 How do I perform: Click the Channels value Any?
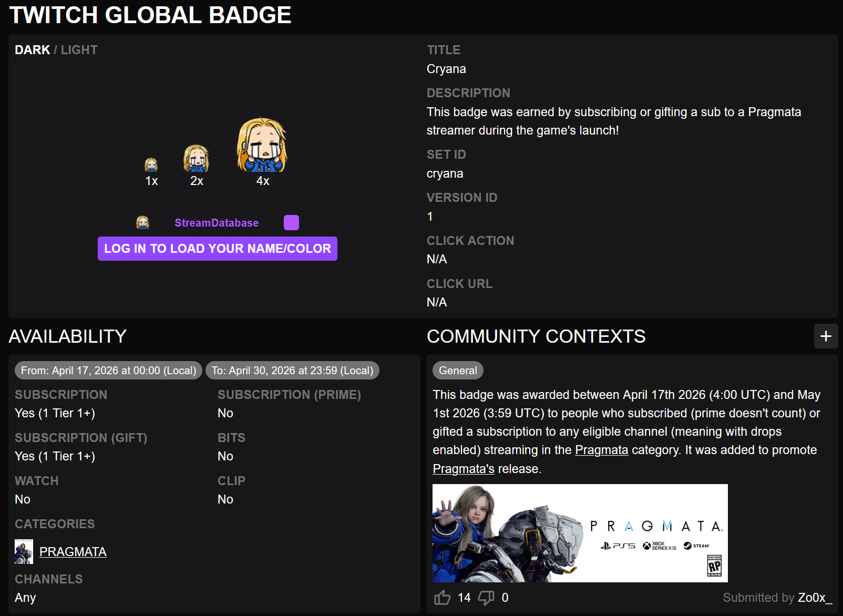(x=25, y=598)
